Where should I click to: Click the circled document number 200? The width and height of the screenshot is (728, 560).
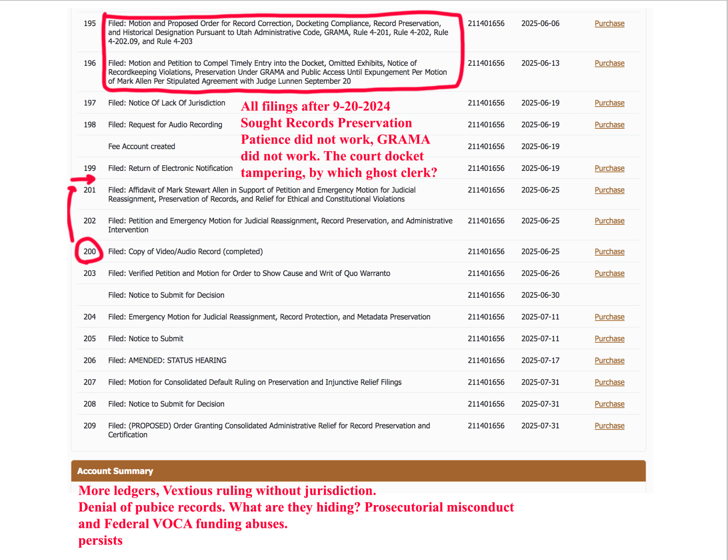[89, 251]
